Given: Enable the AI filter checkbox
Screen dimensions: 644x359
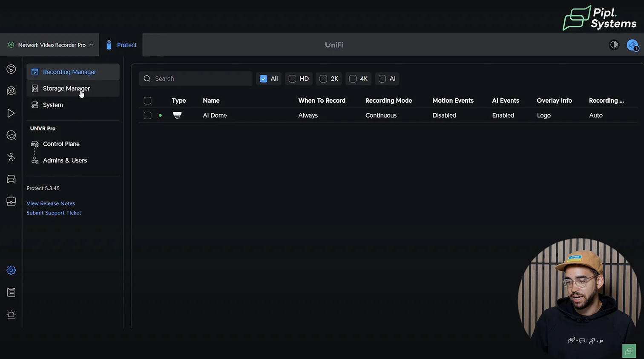Looking at the screenshot, I should [382, 78].
